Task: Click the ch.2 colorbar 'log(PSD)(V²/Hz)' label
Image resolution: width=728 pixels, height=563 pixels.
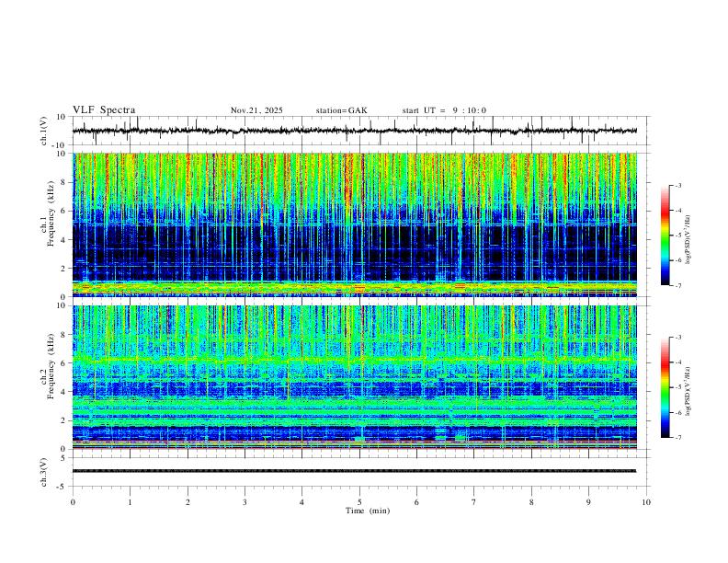Action: (688, 391)
